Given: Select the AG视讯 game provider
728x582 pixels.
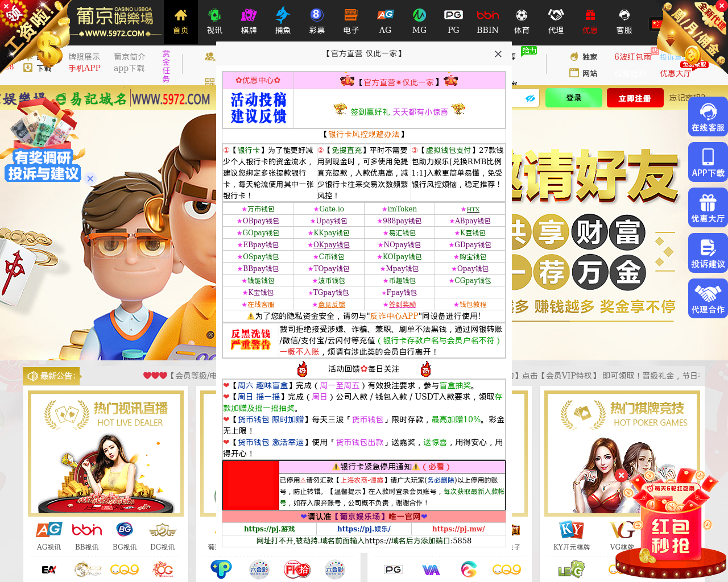Looking at the screenshot, I should (x=49, y=536).
